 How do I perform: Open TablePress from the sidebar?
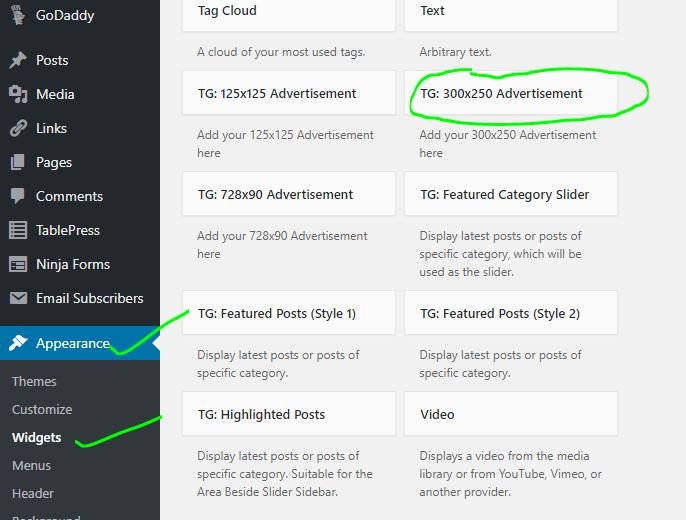pos(80,230)
